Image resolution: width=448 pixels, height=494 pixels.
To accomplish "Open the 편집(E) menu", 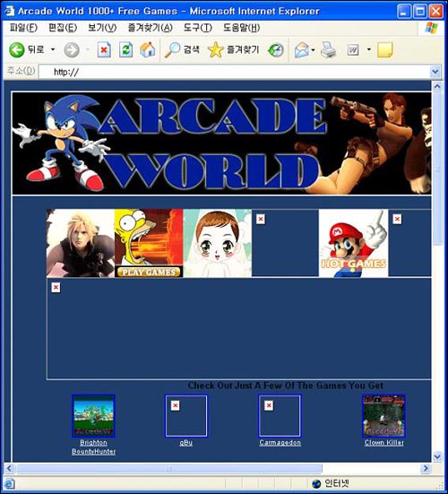I will 63,28.
